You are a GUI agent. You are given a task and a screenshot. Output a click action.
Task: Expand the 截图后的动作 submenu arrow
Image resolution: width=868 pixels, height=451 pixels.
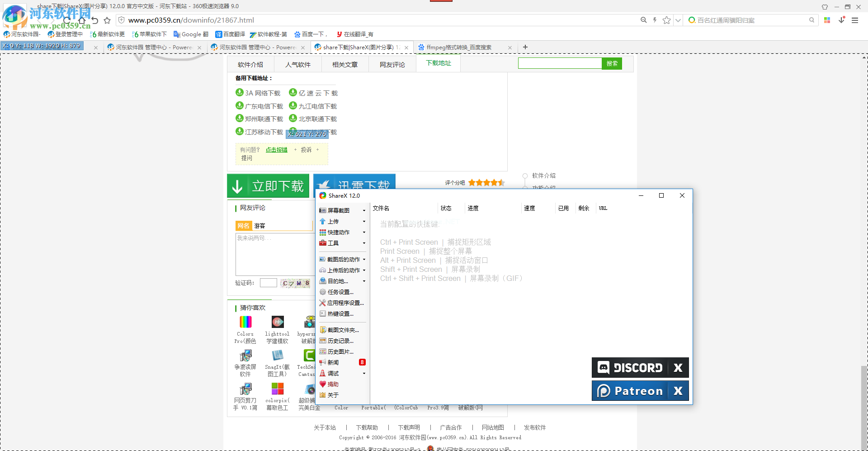click(364, 259)
